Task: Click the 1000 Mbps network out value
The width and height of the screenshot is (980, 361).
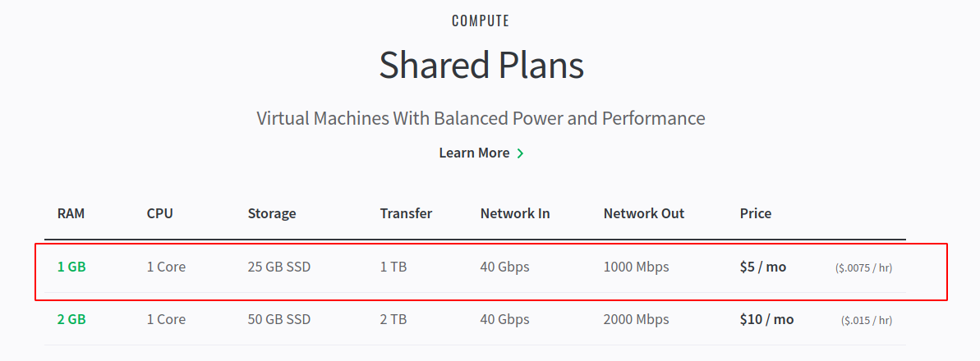Action: (637, 267)
